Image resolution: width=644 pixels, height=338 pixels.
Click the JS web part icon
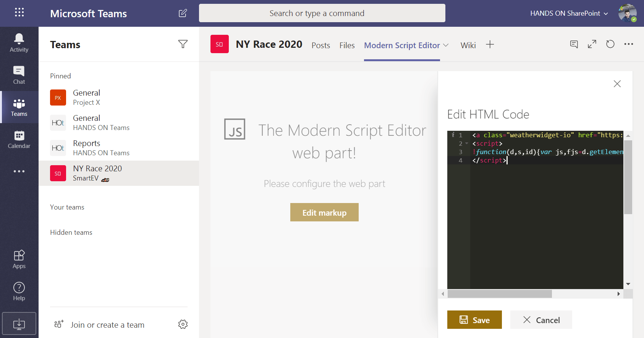coord(235,129)
